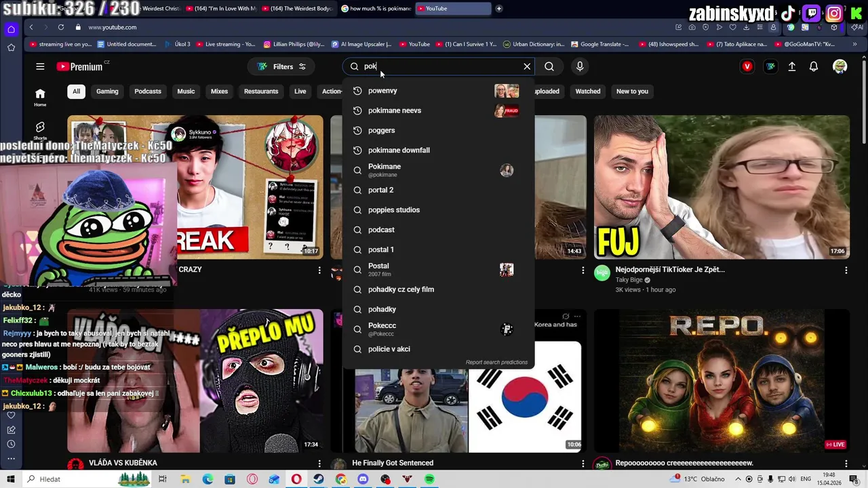Image resolution: width=868 pixels, height=488 pixels.
Task: Select the 'Gaming' filter chip
Action: (107, 91)
